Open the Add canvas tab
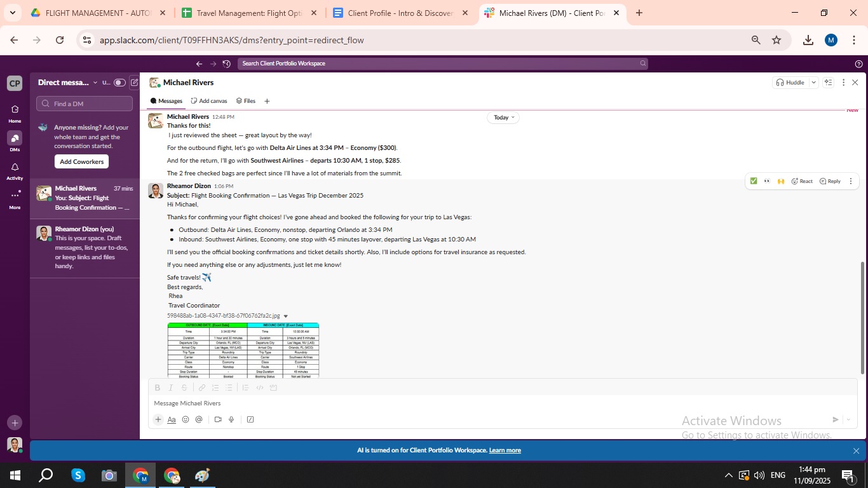868x488 pixels. coord(209,101)
